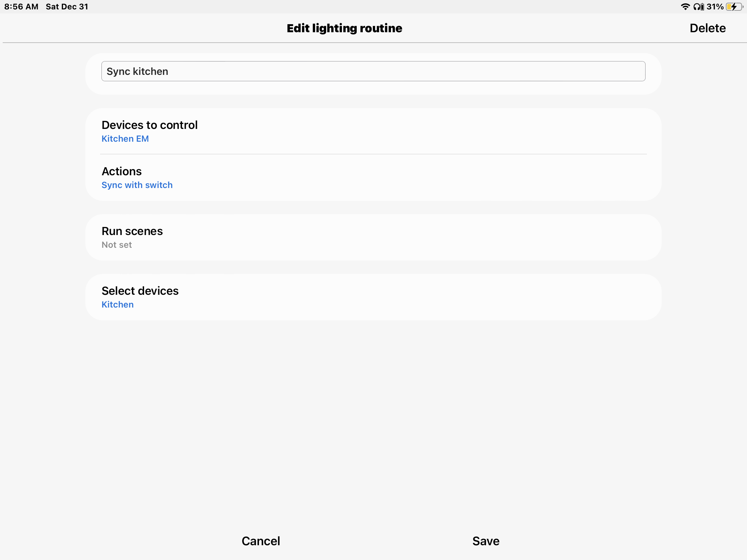The height and width of the screenshot is (560, 747).
Task: Tap the Edit lighting routine title
Action: tap(345, 28)
